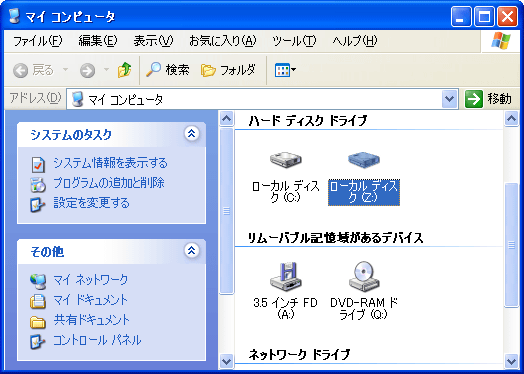Open お気に入り(A) menu
524x374 pixels.
[223, 41]
